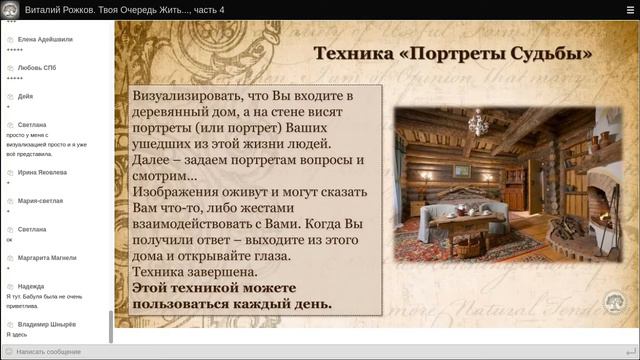640x360 pixels.
Task: Open the hamburger menu in the top bar
Action: [x=630, y=10]
